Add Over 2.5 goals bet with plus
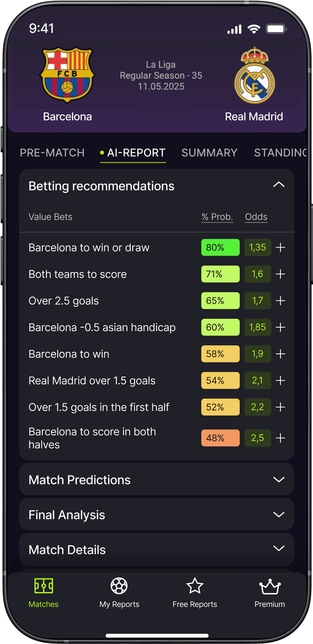This screenshot has width=313, height=644. point(280,301)
